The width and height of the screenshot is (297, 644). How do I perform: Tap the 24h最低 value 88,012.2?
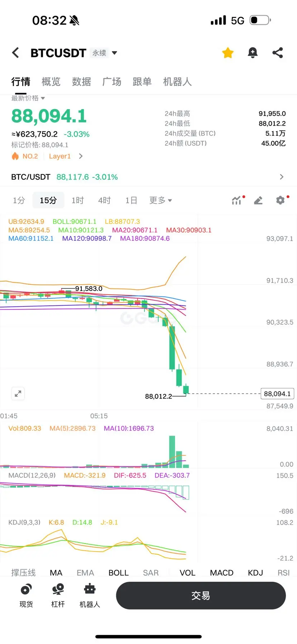click(272, 123)
